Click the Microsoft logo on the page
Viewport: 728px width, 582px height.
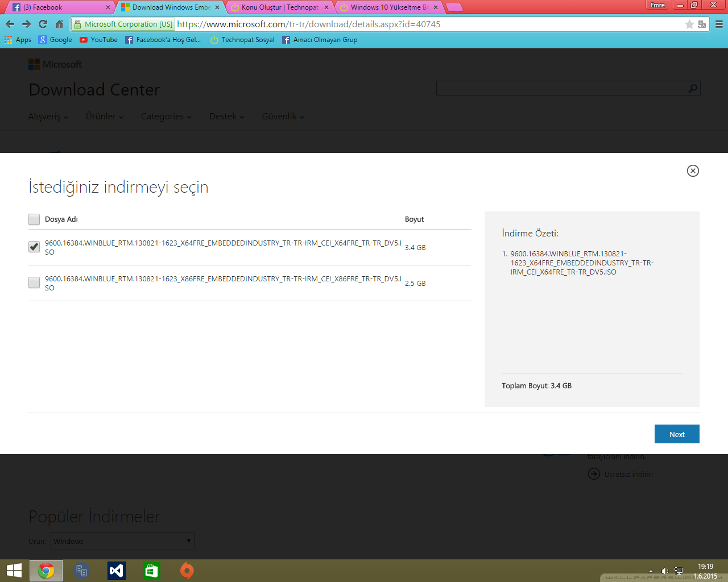55,64
